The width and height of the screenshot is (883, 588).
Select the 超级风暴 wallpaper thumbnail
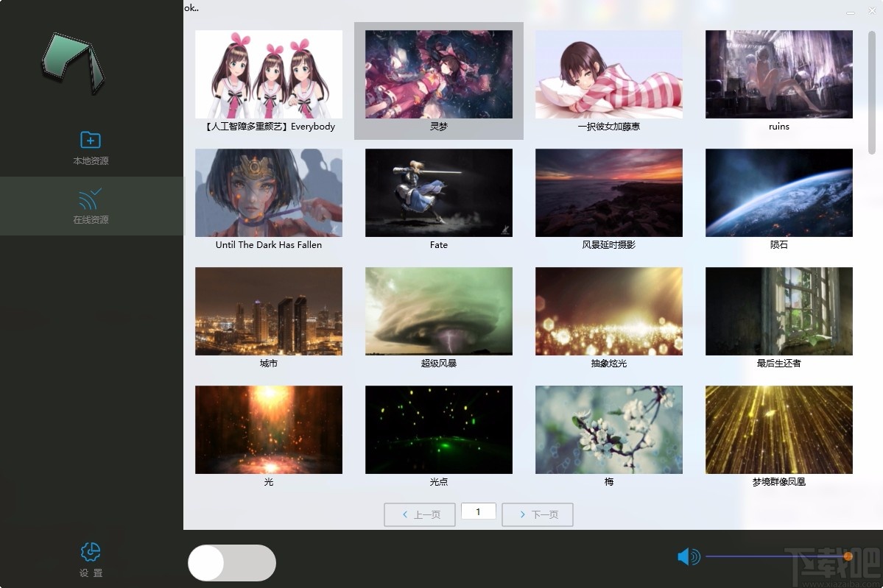pyautogui.click(x=439, y=311)
